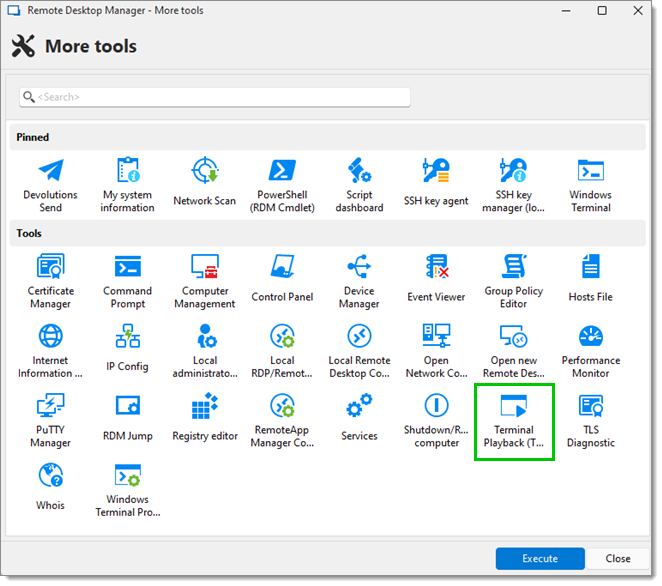The width and height of the screenshot is (662, 586).
Task: Launch pinned Windows Terminal tool
Action: 591,185
